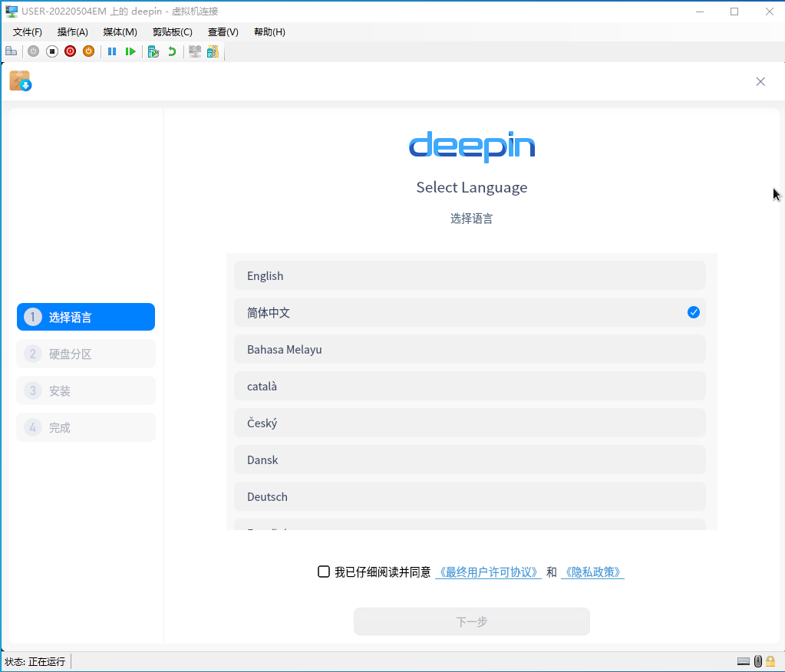Minimize the virtual machine connection window
The width and height of the screenshot is (785, 672).
[700, 12]
